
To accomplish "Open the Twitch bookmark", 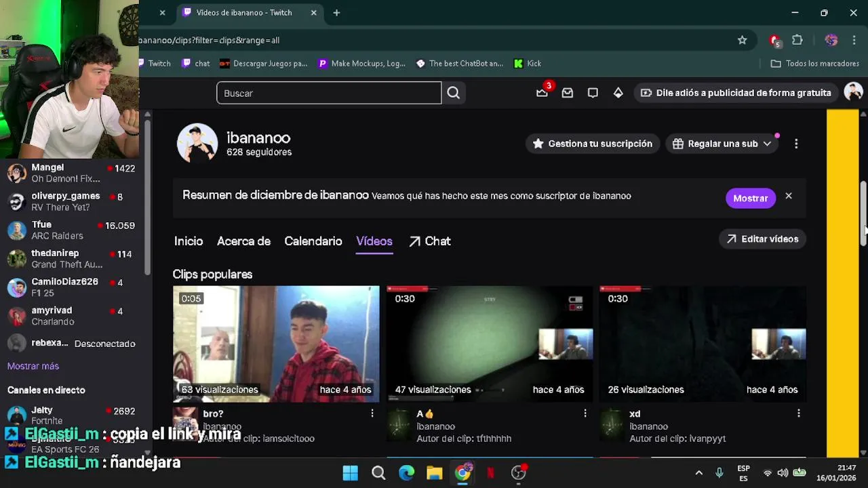I will click(155, 63).
